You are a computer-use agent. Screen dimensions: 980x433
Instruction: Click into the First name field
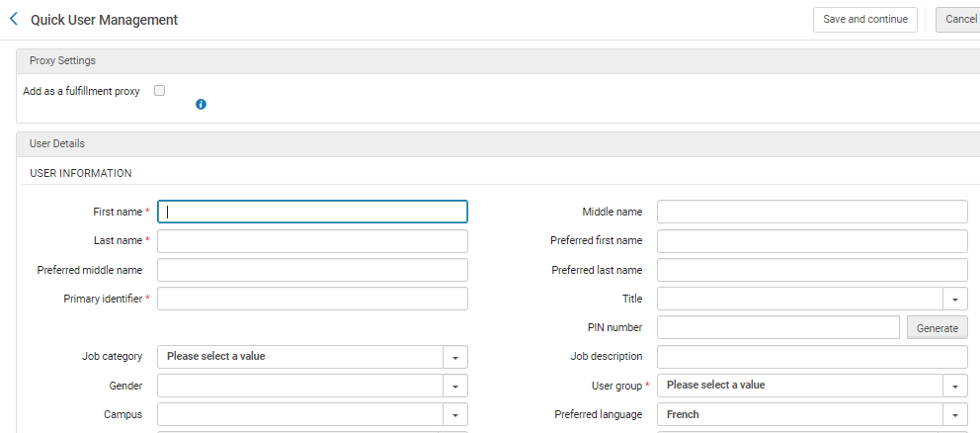[x=312, y=212]
